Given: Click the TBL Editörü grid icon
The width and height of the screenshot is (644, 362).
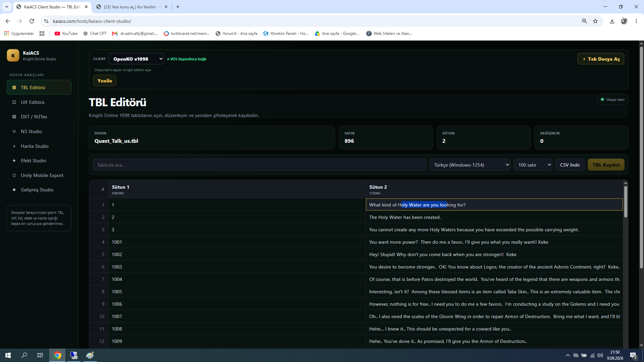Looking at the screenshot, I should tap(14, 87).
